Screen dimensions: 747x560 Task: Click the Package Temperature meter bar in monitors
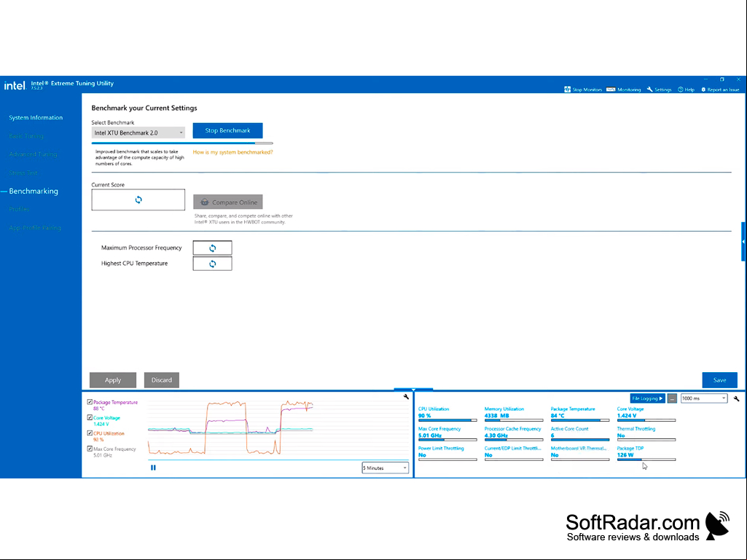click(580, 420)
